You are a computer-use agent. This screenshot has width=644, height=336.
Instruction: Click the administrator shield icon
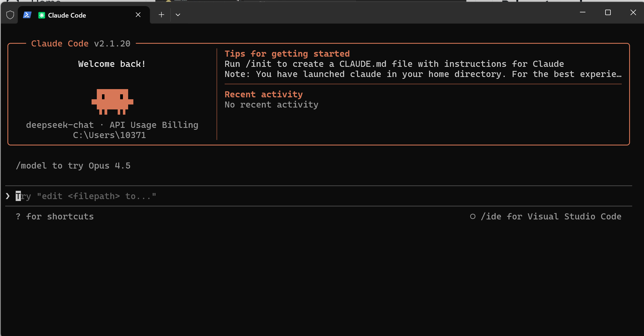(10, 15)
